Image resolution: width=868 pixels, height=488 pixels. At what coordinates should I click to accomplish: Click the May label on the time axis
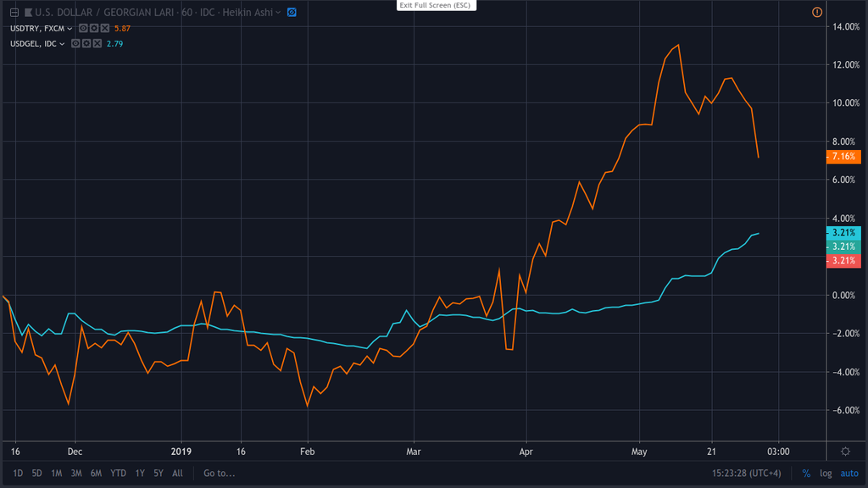point(639,452)
